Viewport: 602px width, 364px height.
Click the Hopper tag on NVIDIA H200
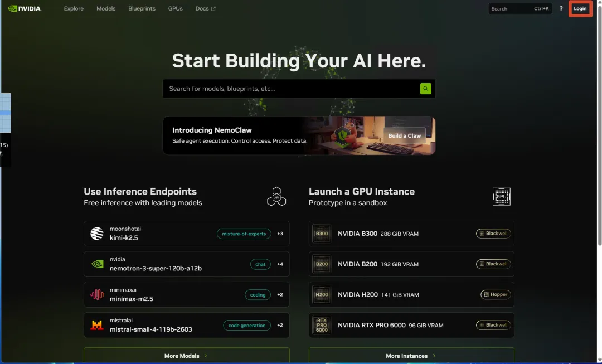pos(496,294)
